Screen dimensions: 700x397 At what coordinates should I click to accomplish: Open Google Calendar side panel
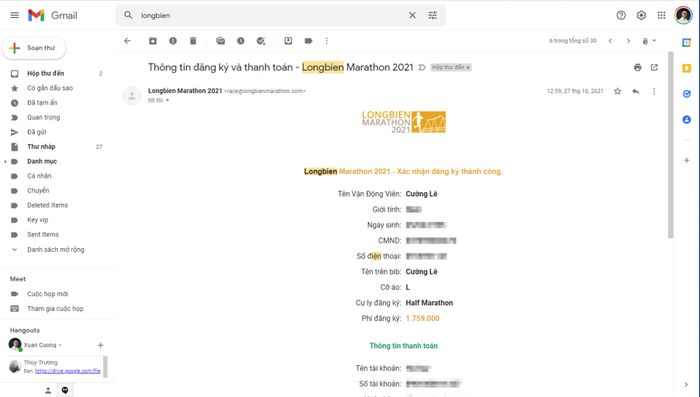(x=687, y=42)
